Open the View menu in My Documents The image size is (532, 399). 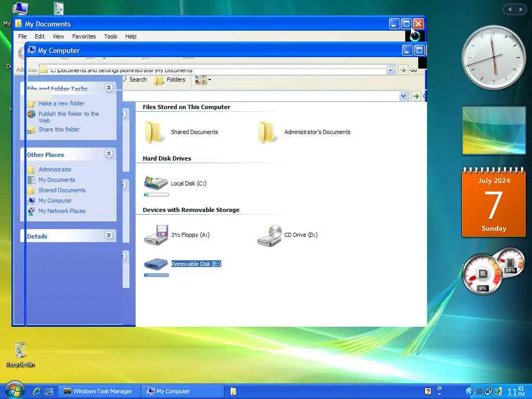[x=58, y=36]
